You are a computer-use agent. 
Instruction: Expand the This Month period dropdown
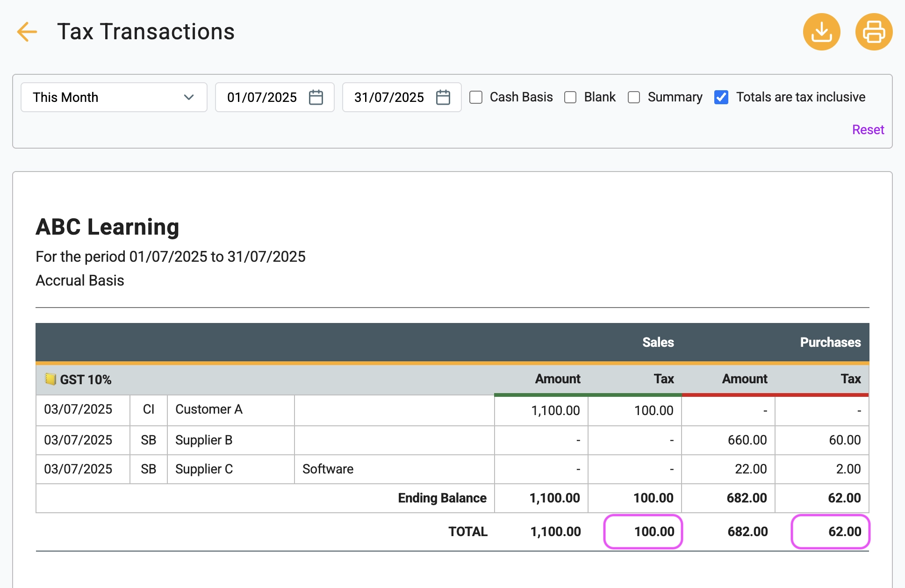pyautogui.click(x=114, y=97)
